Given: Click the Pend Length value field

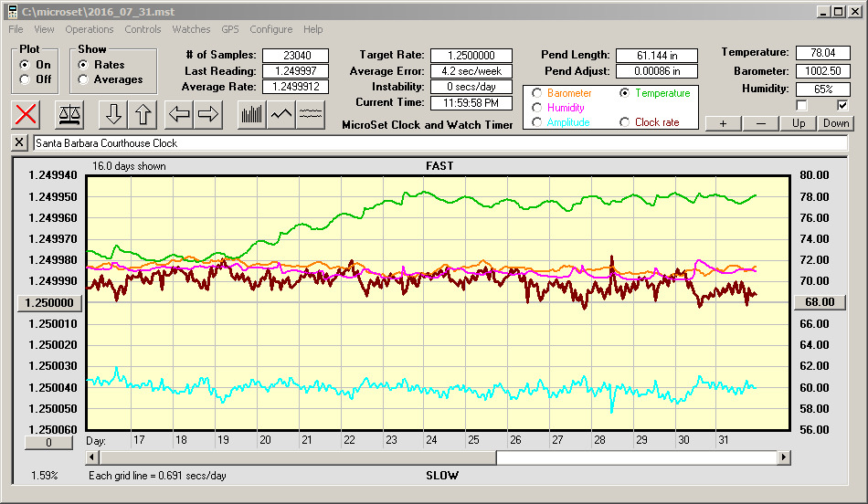Looking at the screenshot, I should [657, 56].
